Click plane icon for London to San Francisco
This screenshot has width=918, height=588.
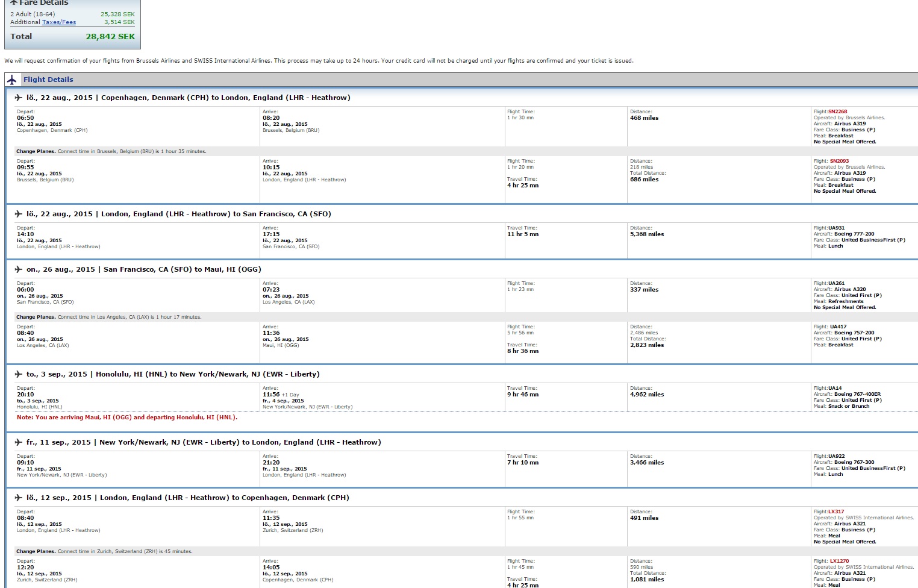coord(18,214)
